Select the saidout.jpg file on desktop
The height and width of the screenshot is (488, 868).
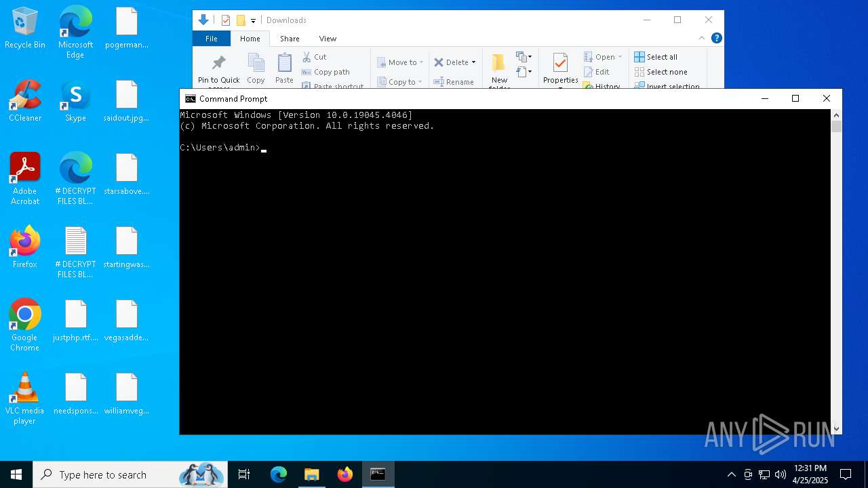tap(127, 102)
